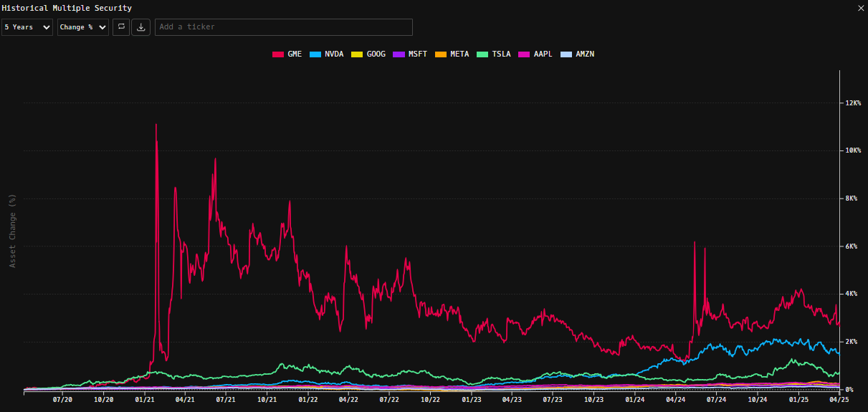Screen dimensions: 868x412
Task: Click the purple MSFT color swatch
Action: coord(399,54)
